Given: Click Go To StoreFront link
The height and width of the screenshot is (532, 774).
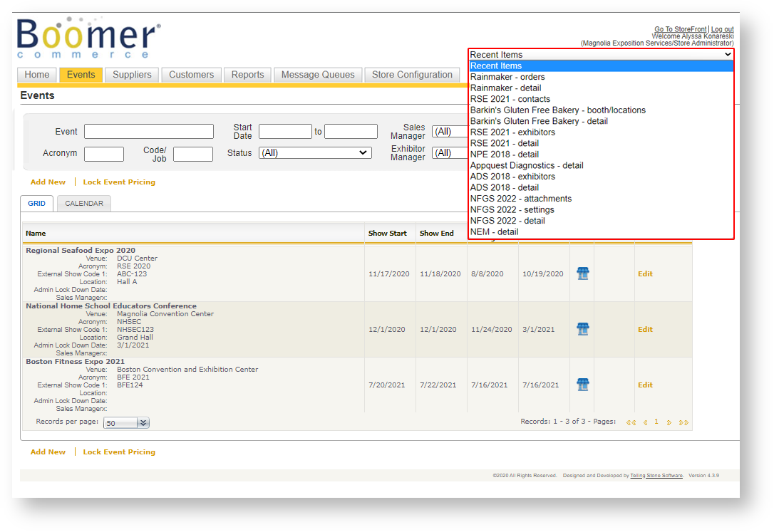Looking at the screenshot, I should click(680, 29).
